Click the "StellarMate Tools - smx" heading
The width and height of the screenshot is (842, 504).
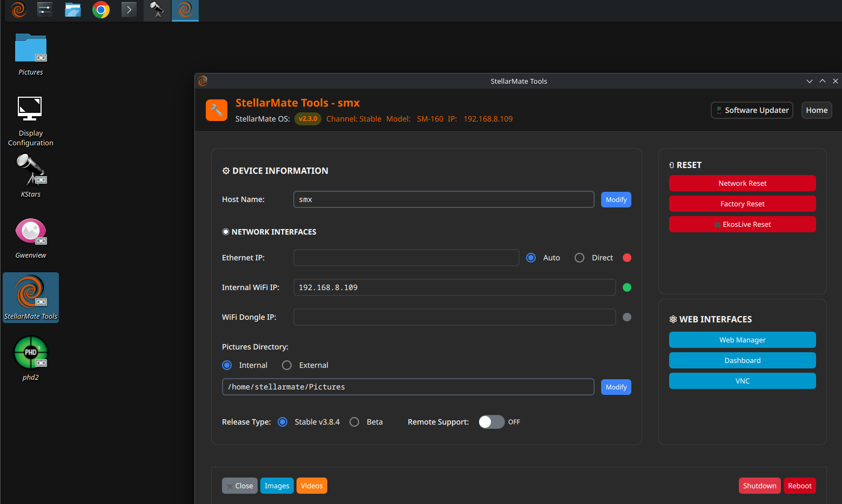[298, 103]
